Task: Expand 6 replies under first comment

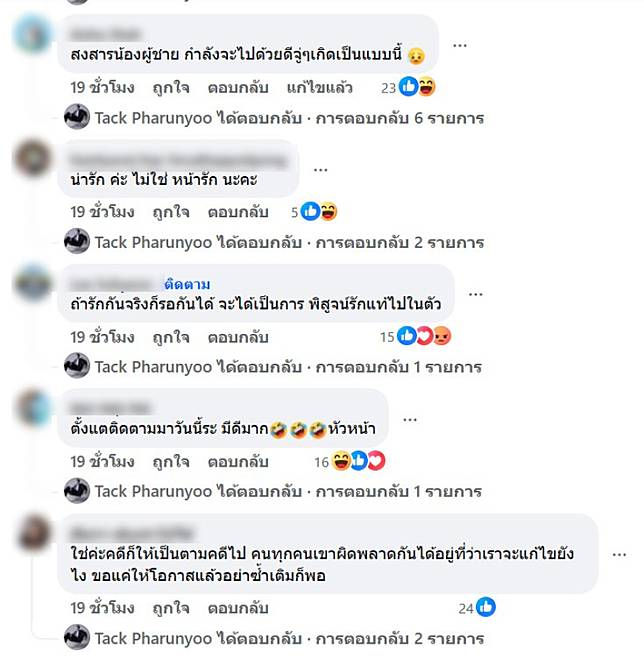Action: point(400,118)
